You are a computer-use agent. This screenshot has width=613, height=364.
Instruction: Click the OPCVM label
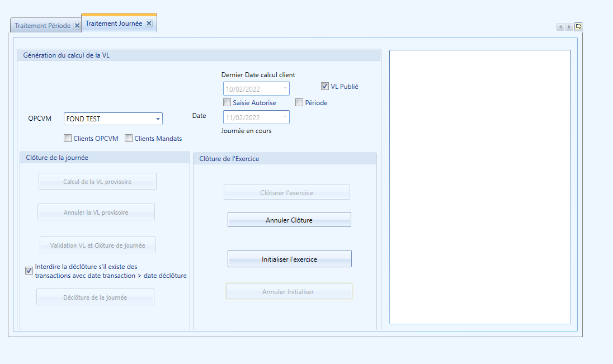pos(40,119)
